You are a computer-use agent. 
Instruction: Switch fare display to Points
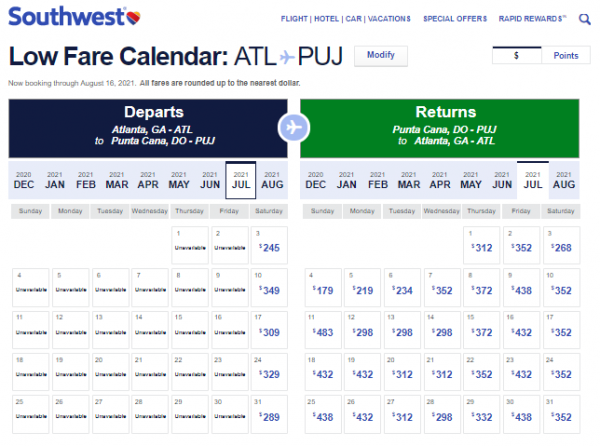click(565, 56)
